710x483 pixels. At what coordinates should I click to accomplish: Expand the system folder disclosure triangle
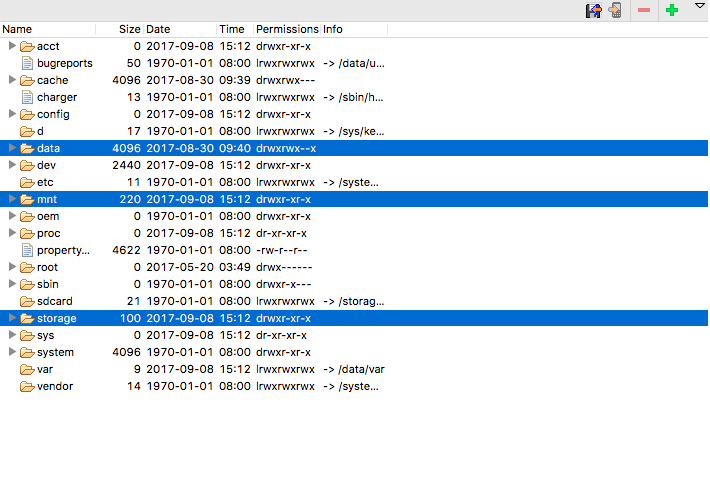[12, 352]
